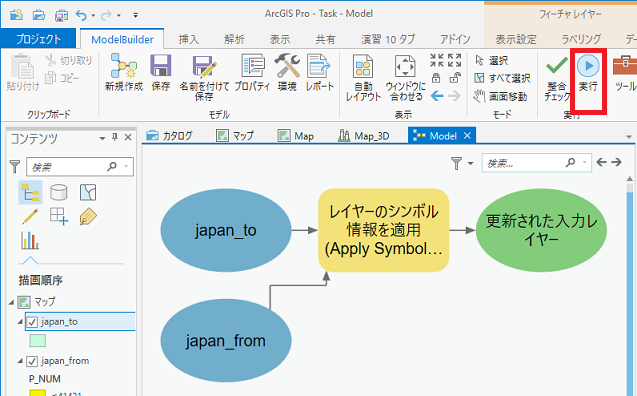Apply 自動レイアウト auto layout
This screenshot has width=637, height=396.
[x=363, y=77]
